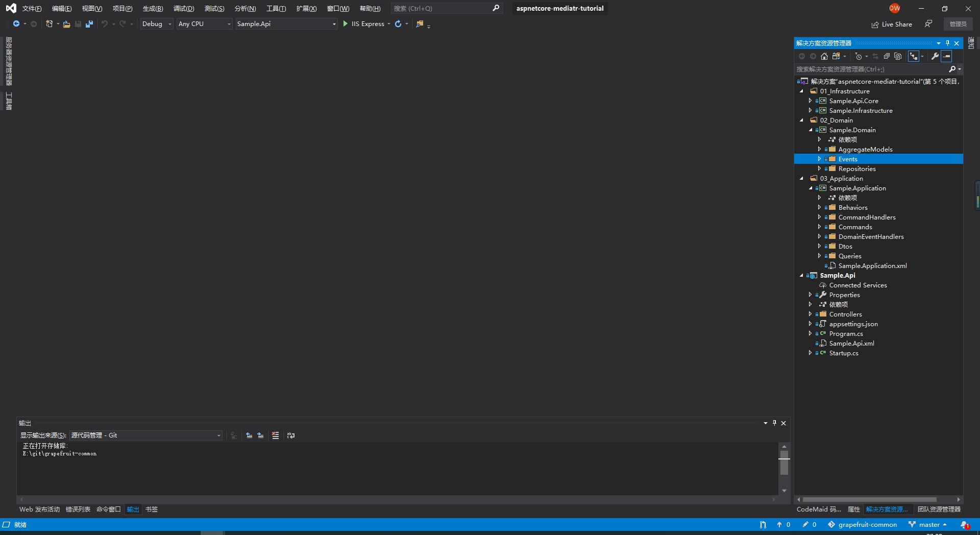The width and height of the screenshot is (980, 535).
Task: Expand the Events folder in Sample.Domain
Action: (x=819, y=159)
